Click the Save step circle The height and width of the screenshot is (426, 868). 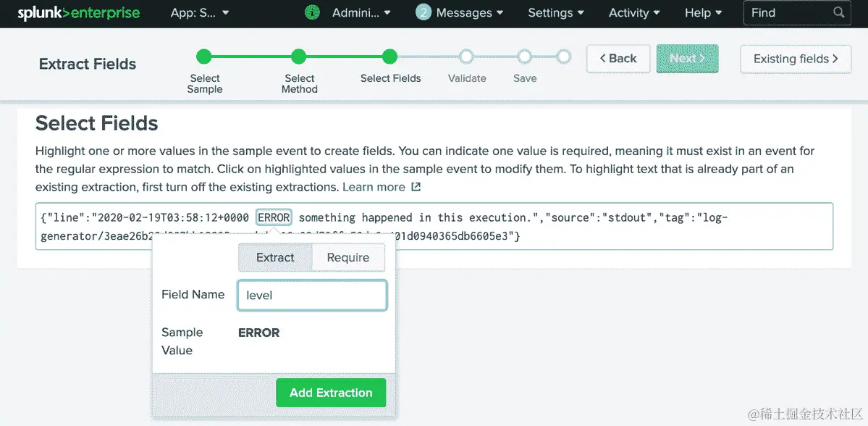tap(525, 56)
